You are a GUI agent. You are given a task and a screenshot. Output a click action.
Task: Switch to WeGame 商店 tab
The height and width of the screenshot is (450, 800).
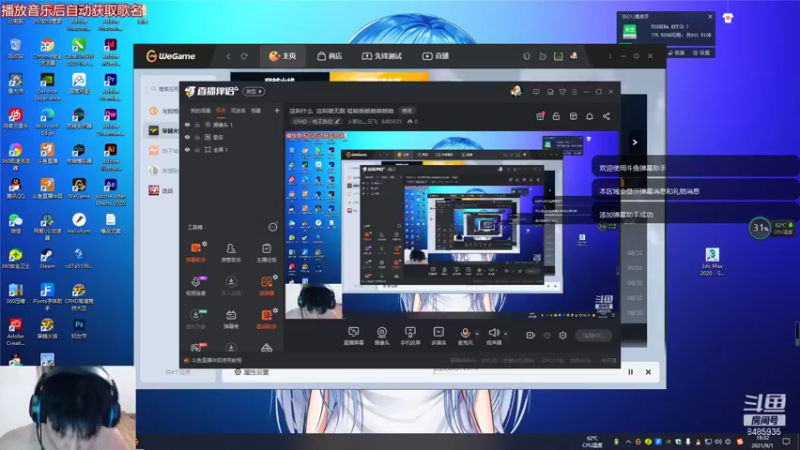point(329,56)
